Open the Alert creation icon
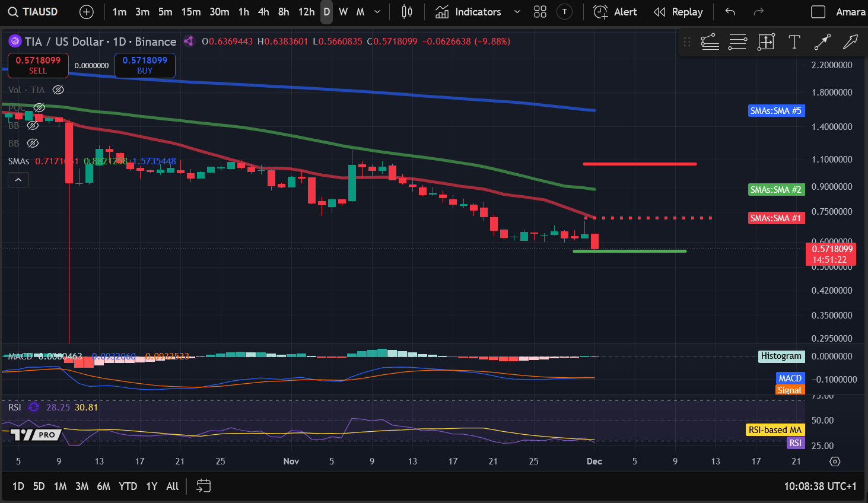Image resolution: width=868 pixels, height=503 pixels. (x=600, y=11)
